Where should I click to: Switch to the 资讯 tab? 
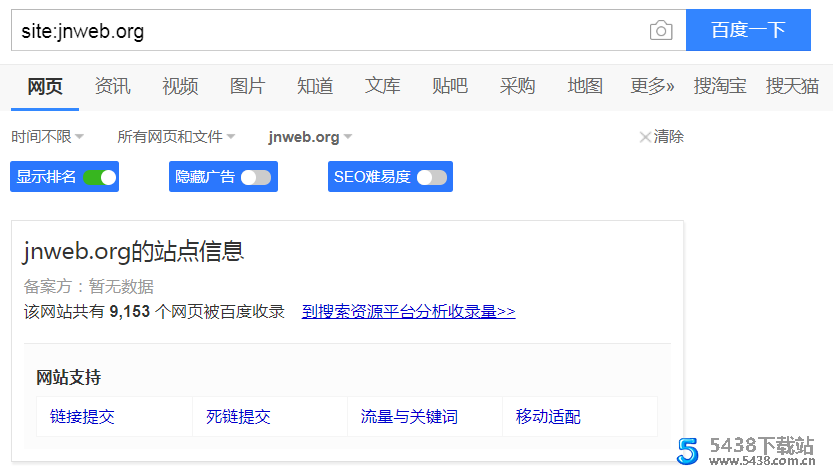[112, 86]
